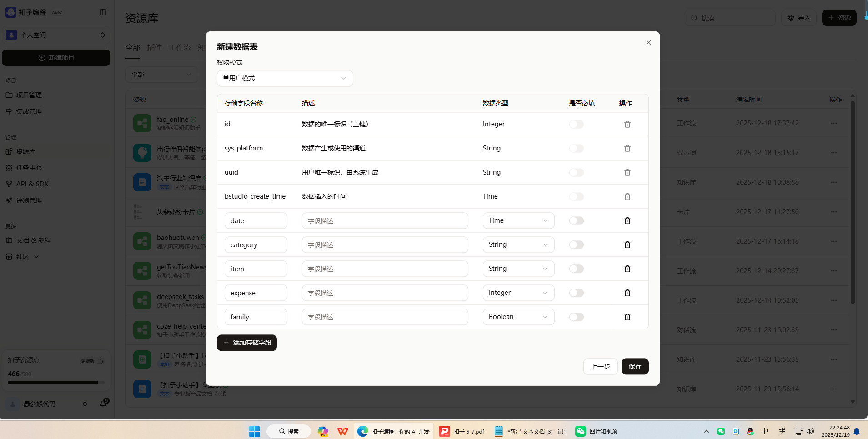Open WeChat 图片和视频 taskbar item
This screenshot has height=439, width=868.
pos(596,431)
